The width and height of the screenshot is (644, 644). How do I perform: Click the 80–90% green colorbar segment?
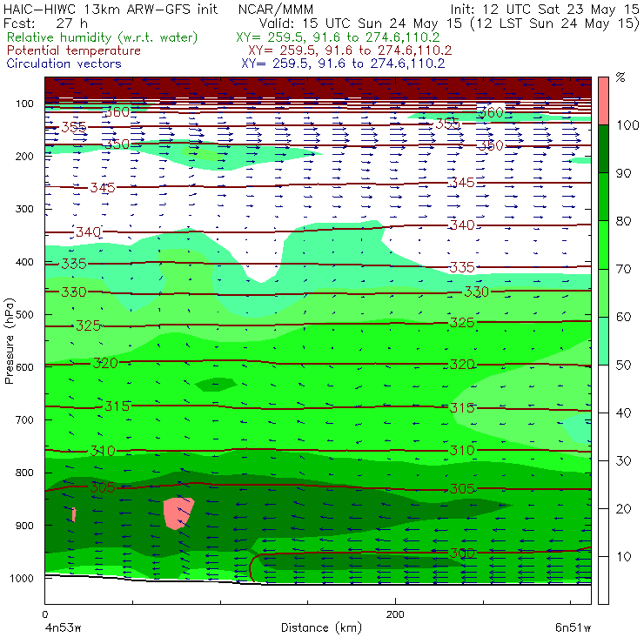603,197
